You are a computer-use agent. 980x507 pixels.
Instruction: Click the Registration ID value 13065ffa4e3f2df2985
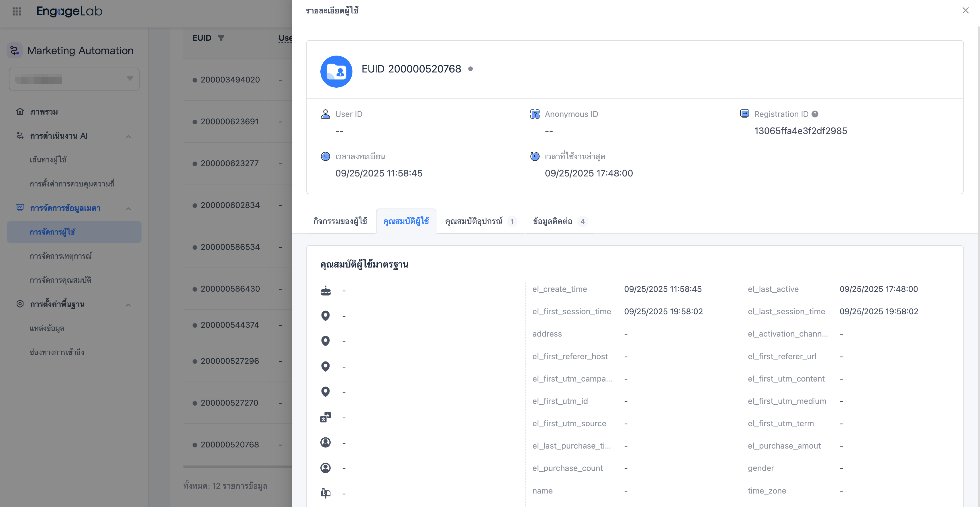800,131
